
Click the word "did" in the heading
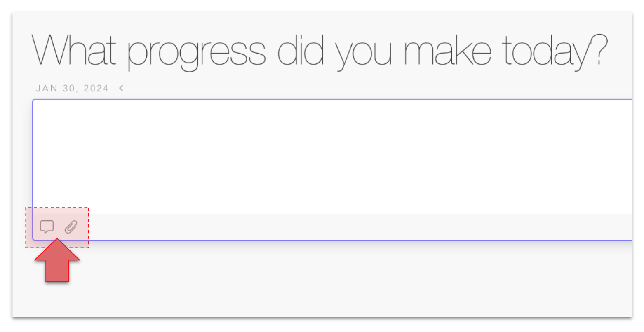301,50
